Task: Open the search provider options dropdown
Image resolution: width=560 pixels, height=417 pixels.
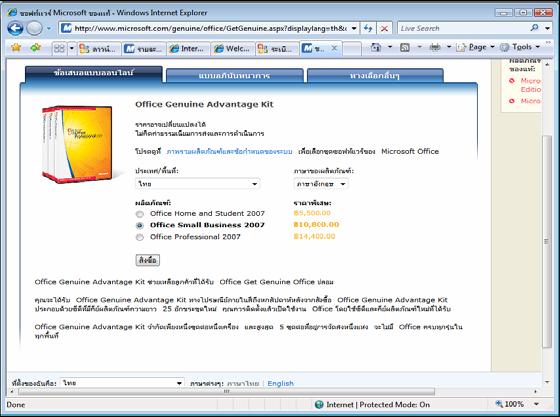Action: (x=548, y=28)
